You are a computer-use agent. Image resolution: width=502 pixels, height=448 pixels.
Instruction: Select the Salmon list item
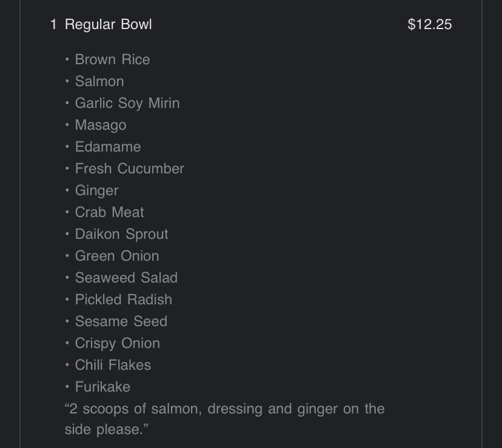pyautogui.click(x=99, y=81)
